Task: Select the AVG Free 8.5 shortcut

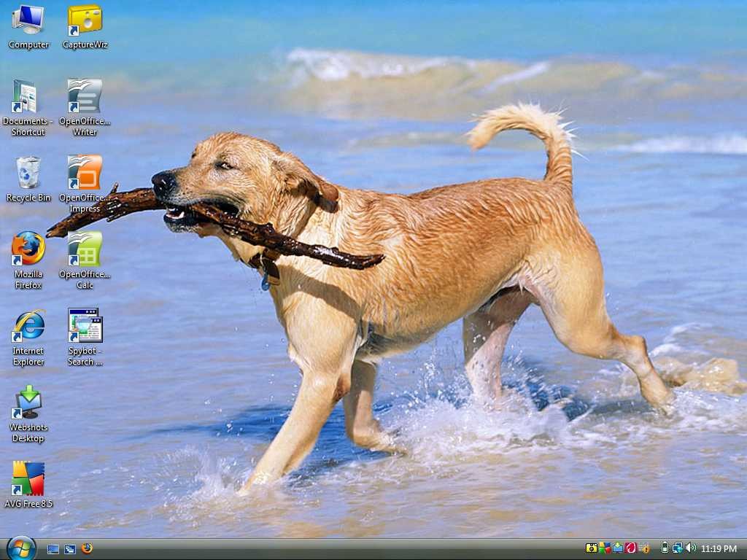Action: pyautogui.click(x=28, y=485)
